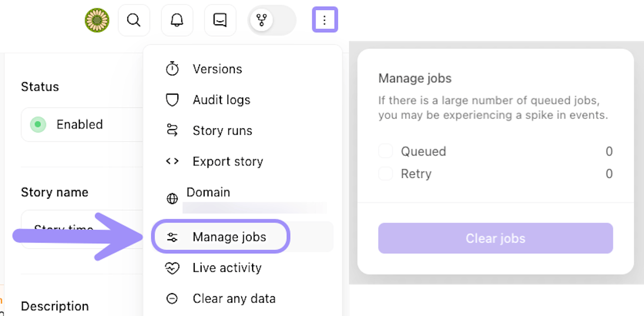Screen dimensions: 644x316
Task: Click the Versions stopwatch icon
Action: click(x=172, y=69)
